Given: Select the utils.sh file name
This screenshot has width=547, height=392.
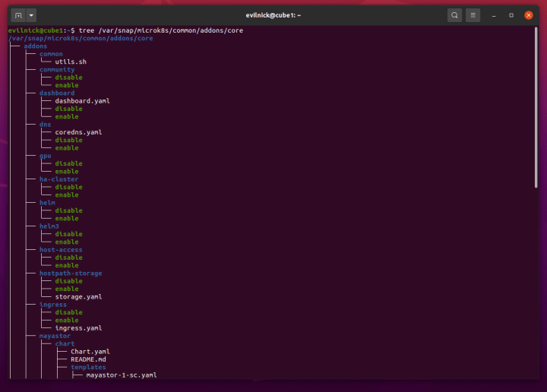Looking at the screenshot, I should coord(71,62).
